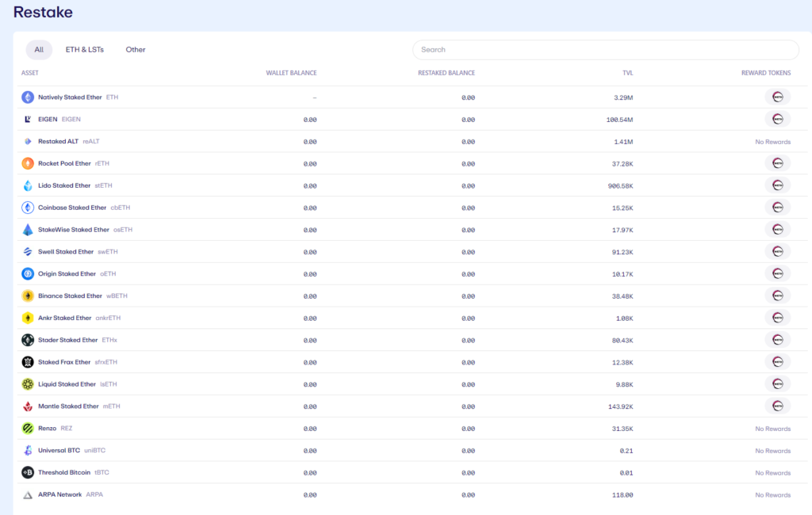Open the ARPA Network asset row
The height and width of the screenshot is (515, 812).
pyautogui.click(x=412, y=495)
